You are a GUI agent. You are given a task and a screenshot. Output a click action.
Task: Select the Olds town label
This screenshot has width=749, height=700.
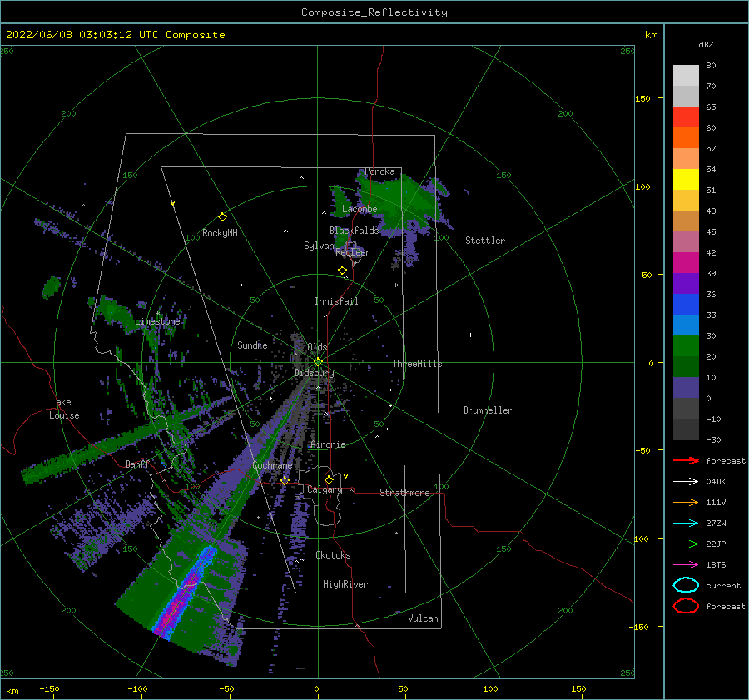tap(317, 347)
